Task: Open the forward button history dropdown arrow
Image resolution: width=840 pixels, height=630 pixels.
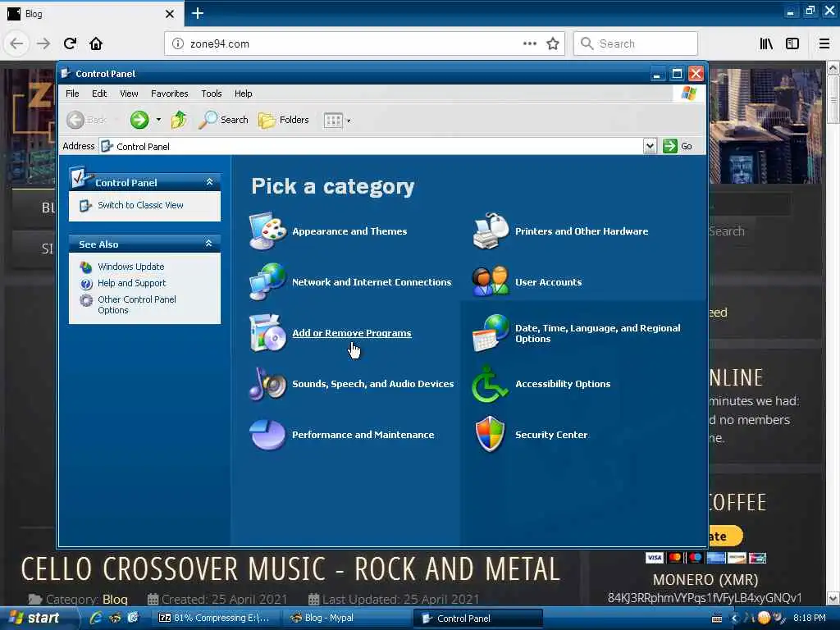Action: tap(158, 120)
